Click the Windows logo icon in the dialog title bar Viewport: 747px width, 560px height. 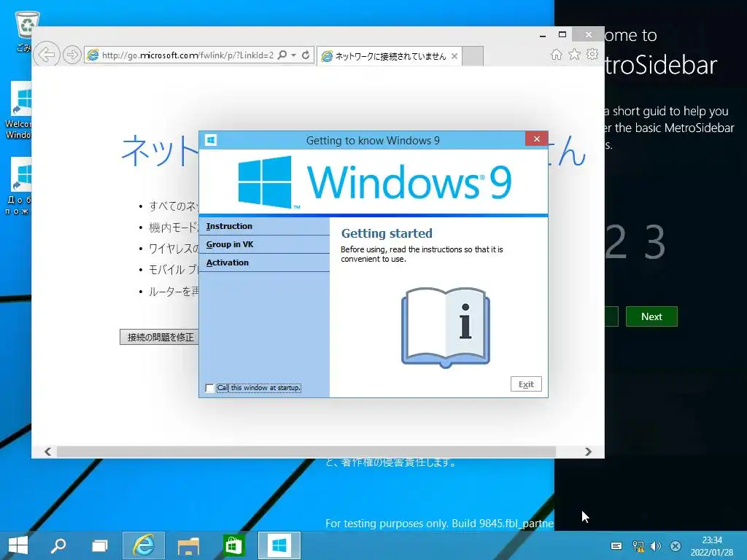[x=211, y=140]
